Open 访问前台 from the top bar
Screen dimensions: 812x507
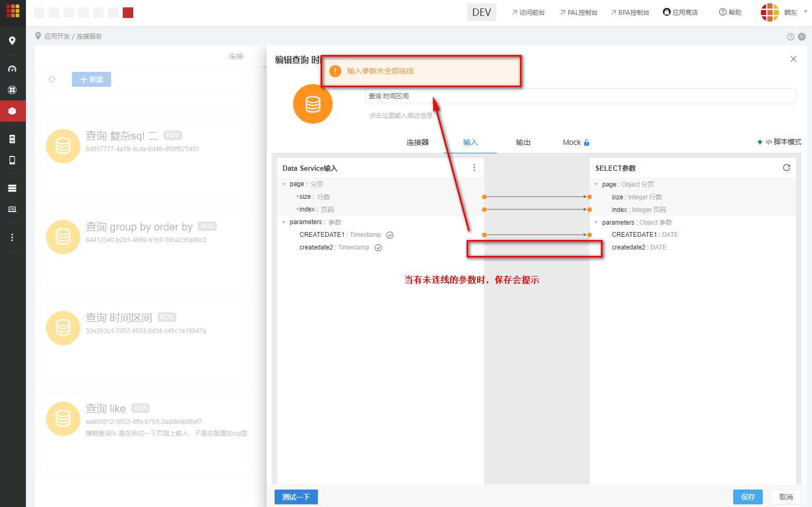pos(528,12)
